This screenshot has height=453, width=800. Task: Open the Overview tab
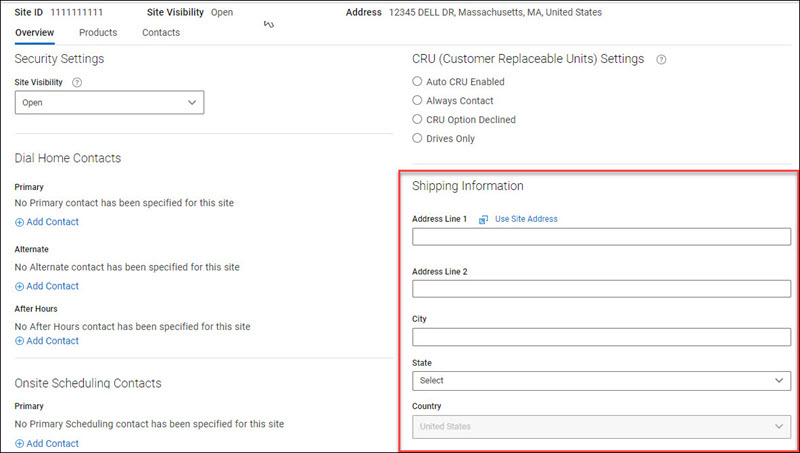35,33
